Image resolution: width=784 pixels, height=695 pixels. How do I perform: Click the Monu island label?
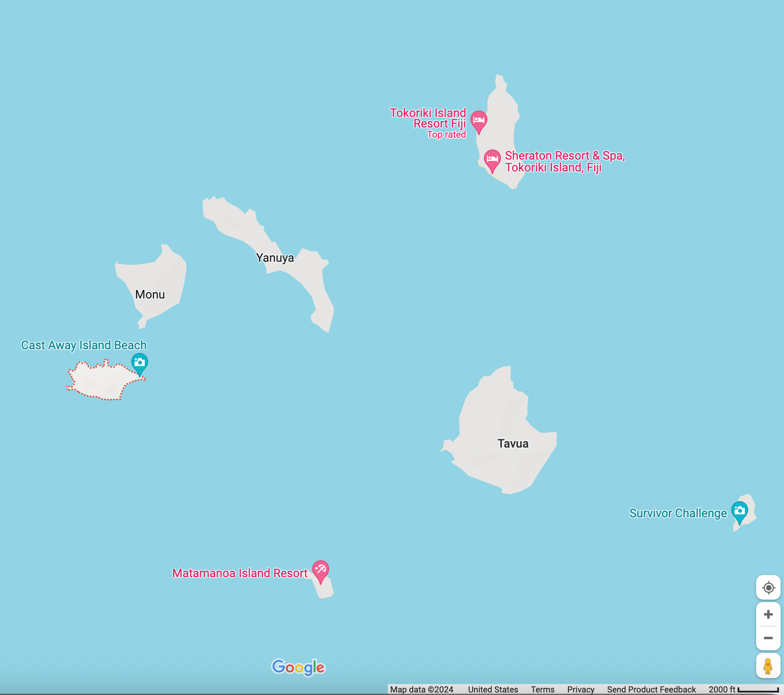pyautogui.click(x=150, y=294)
